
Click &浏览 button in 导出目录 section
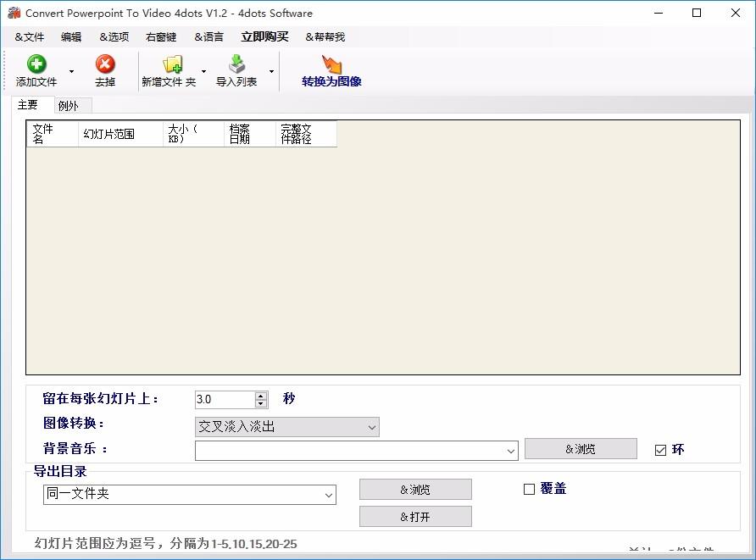(415, 489)
